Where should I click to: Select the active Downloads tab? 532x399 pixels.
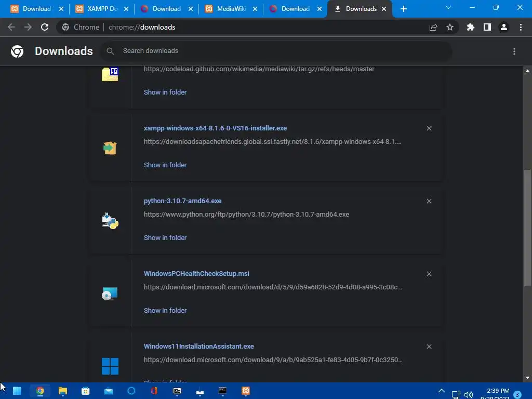click(361, 9)
